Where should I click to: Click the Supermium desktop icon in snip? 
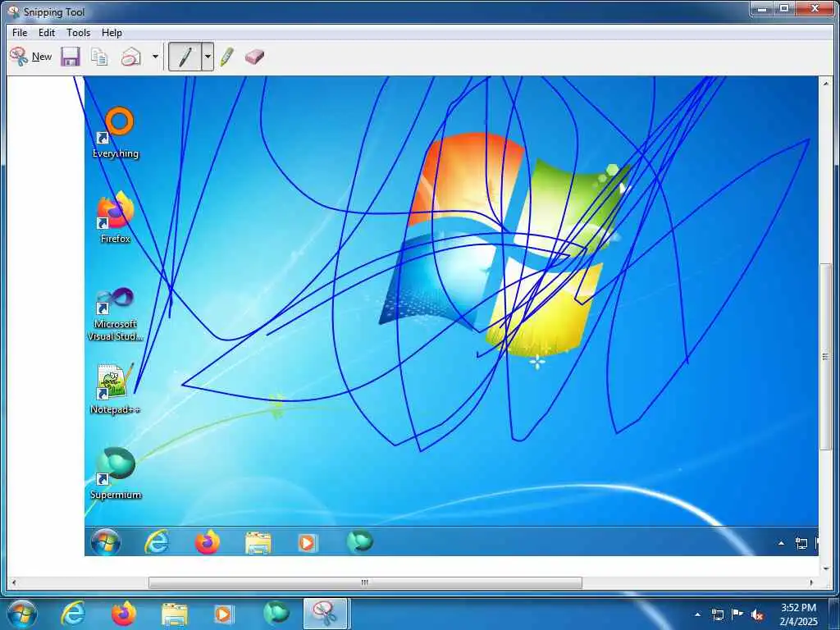pos(116,473)
